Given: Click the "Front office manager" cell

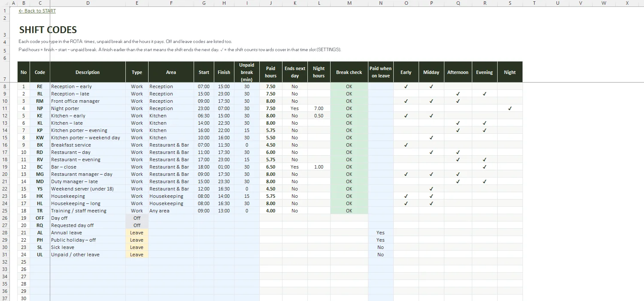Looking at the screenshot, I should [x=88, y=101].
